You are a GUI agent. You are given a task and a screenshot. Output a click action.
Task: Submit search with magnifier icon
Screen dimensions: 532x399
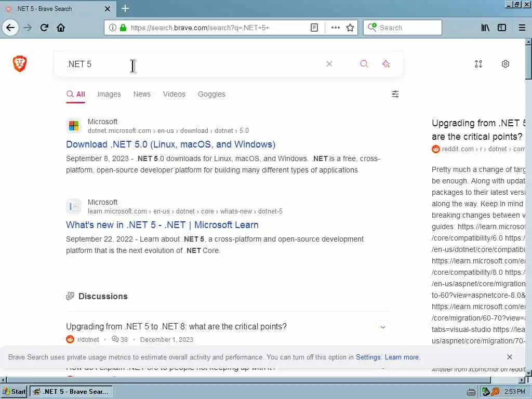364,64
